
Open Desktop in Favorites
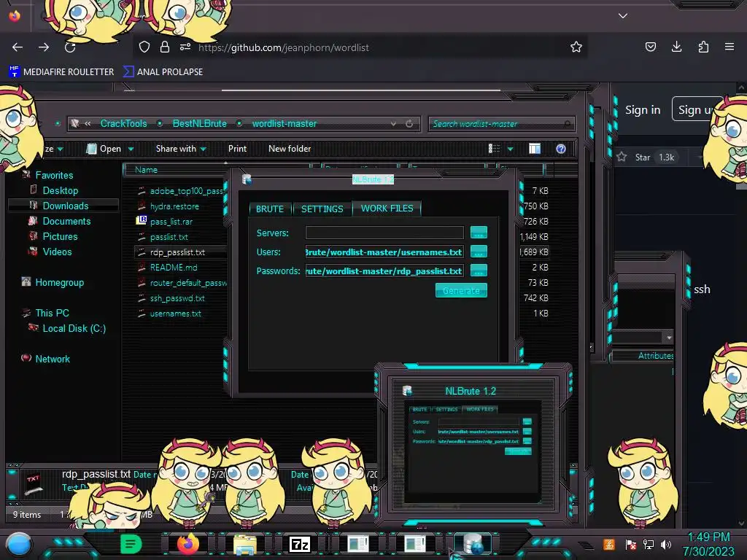coord(61,190)
